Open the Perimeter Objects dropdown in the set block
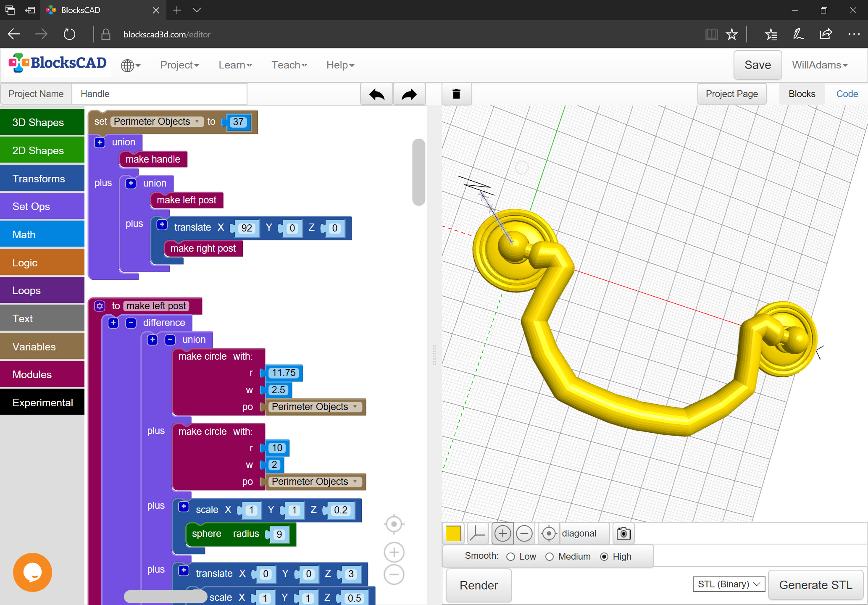This screenshot has width=868, height=605. tap(157, 121)
